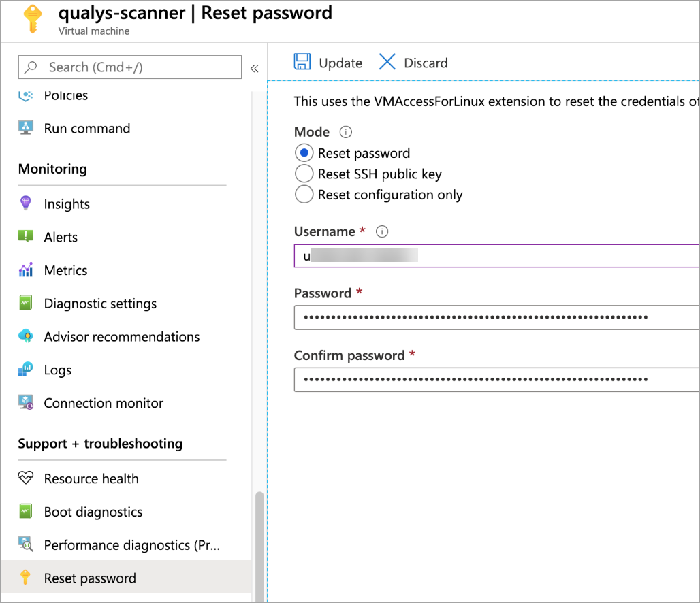This screenshot has width=700, height=603.
Task: Choose Reset configuration only mode
Action: [x=304, y=195]
